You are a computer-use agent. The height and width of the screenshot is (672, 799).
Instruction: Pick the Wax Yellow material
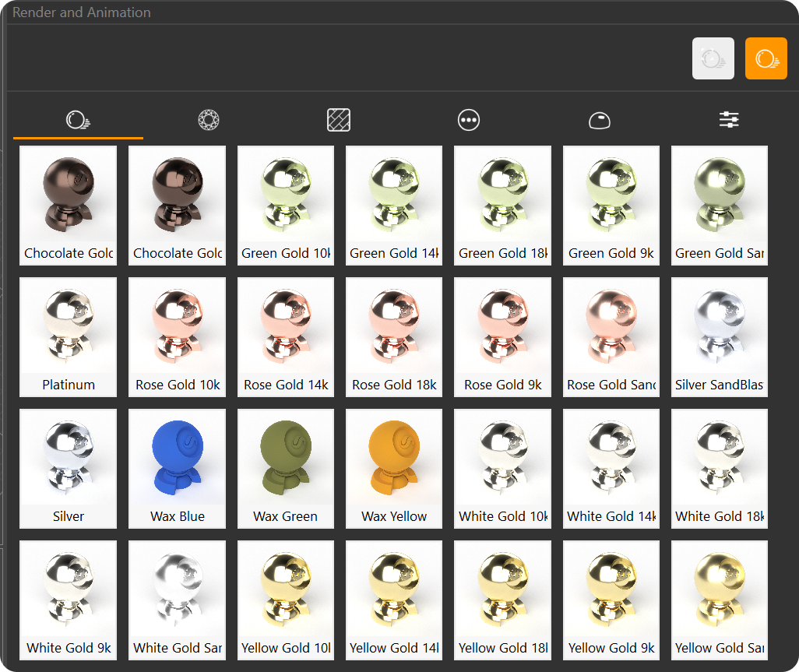coord(394,468)
